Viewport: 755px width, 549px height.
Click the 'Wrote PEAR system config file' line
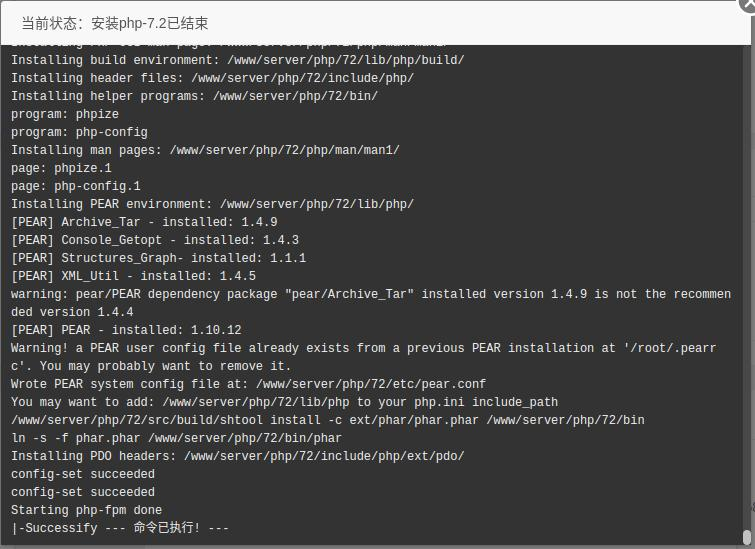248,384
